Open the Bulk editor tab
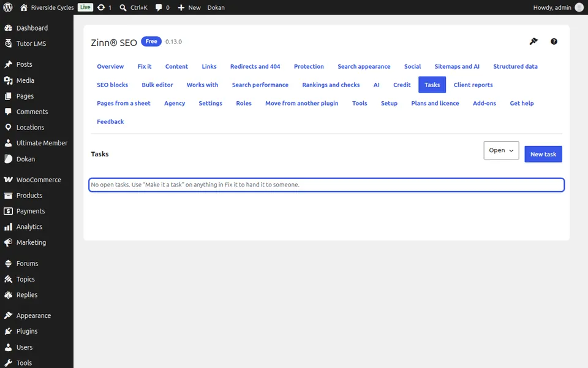Screen dimensions: 588x368 [x=157, y=85]
